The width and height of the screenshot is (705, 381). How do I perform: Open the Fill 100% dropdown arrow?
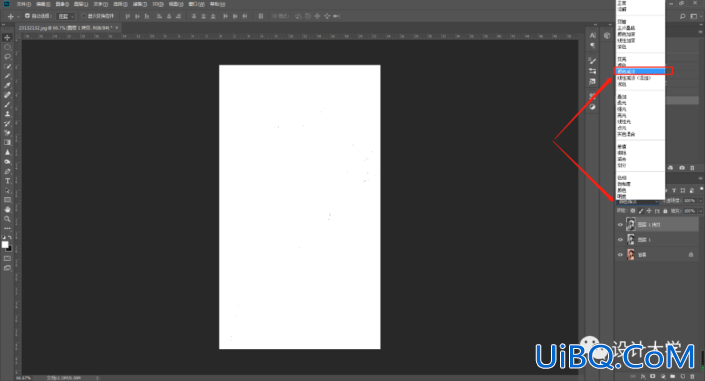pos(700,211)
